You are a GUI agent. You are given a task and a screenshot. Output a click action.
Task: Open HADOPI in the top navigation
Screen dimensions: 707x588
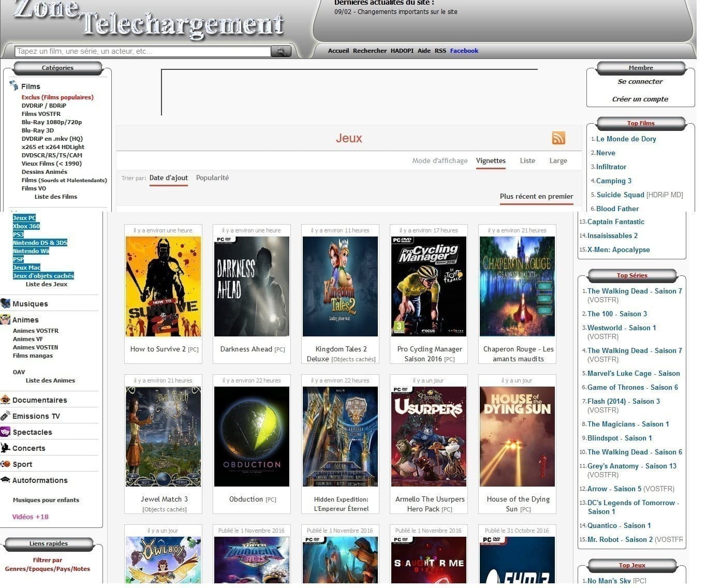[x=402, y=51]
